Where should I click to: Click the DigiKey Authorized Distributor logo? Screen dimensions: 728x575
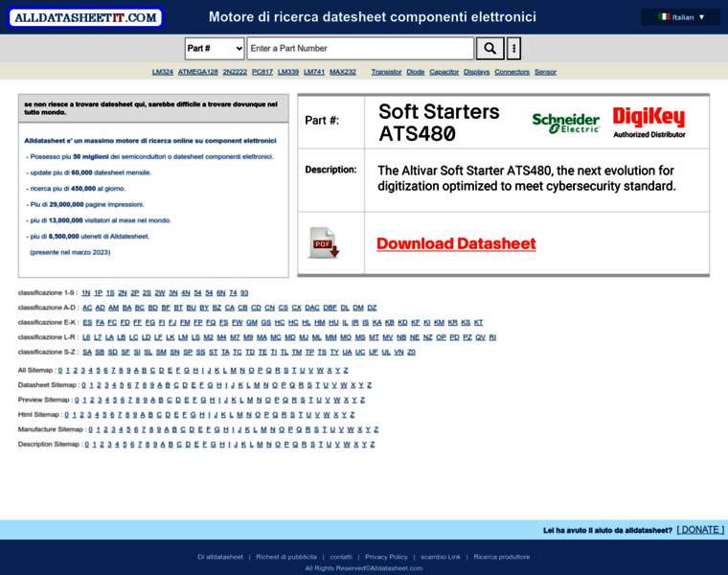648,123
